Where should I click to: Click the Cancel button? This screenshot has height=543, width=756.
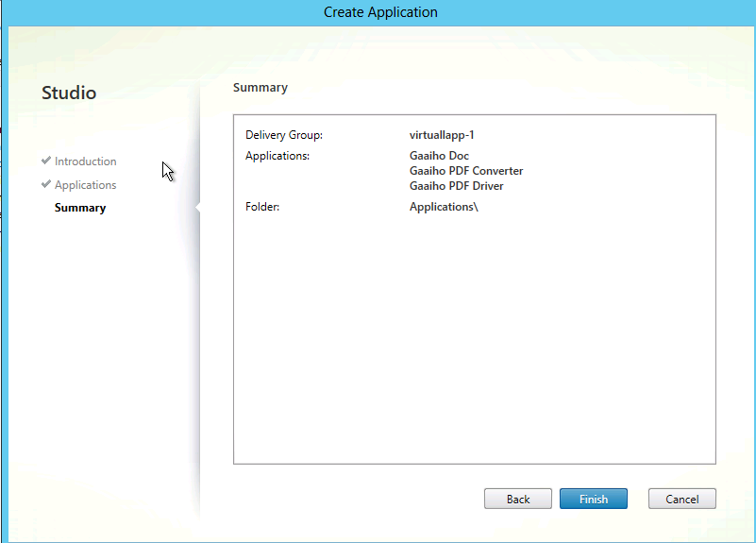(681, 499)
